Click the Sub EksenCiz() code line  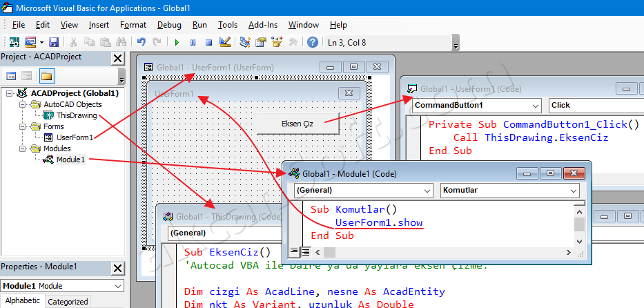point(227,252)
